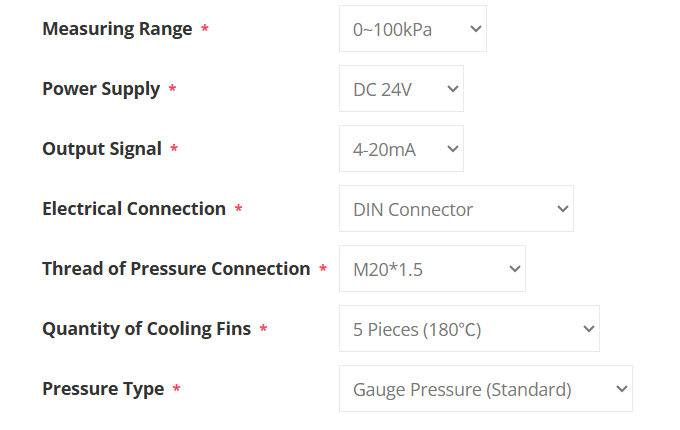The width and height of the screenshot is (680, 430).
Task: Click the chevron arrow beside 4-20mA
Action: pyautogui.click(x=452, y=149)
